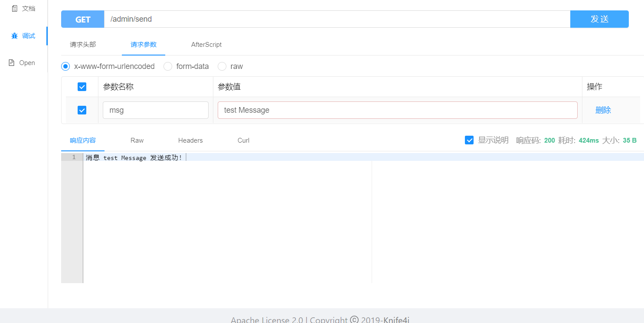
Task: Uncheck the msg parameter row checkbox
Action: 82,110
